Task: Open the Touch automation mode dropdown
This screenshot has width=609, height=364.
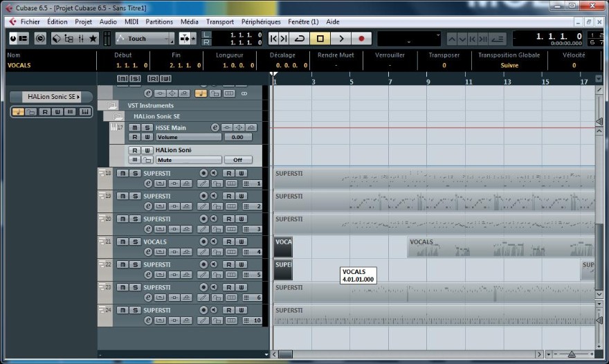Action: [145, 39]
